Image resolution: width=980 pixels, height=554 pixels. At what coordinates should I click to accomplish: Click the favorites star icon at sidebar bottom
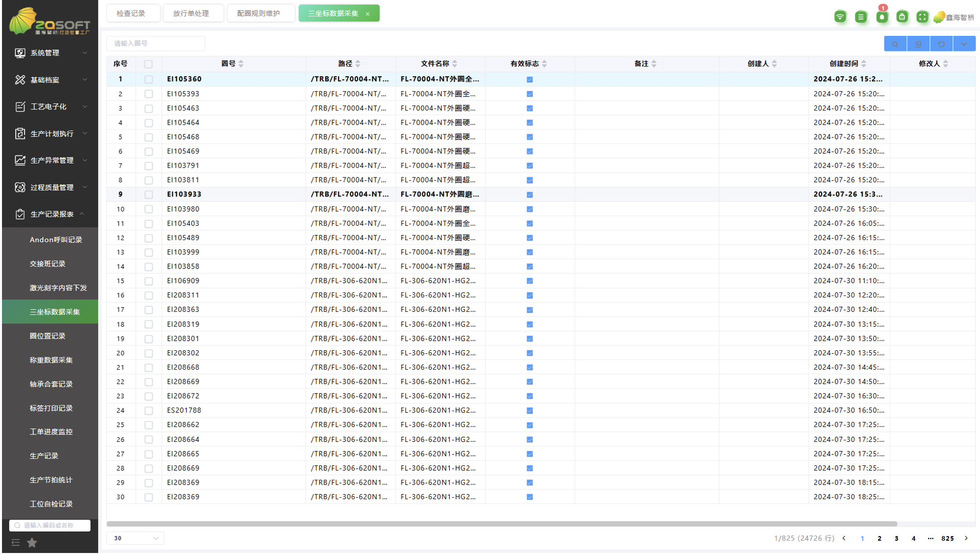pos(32,543)
